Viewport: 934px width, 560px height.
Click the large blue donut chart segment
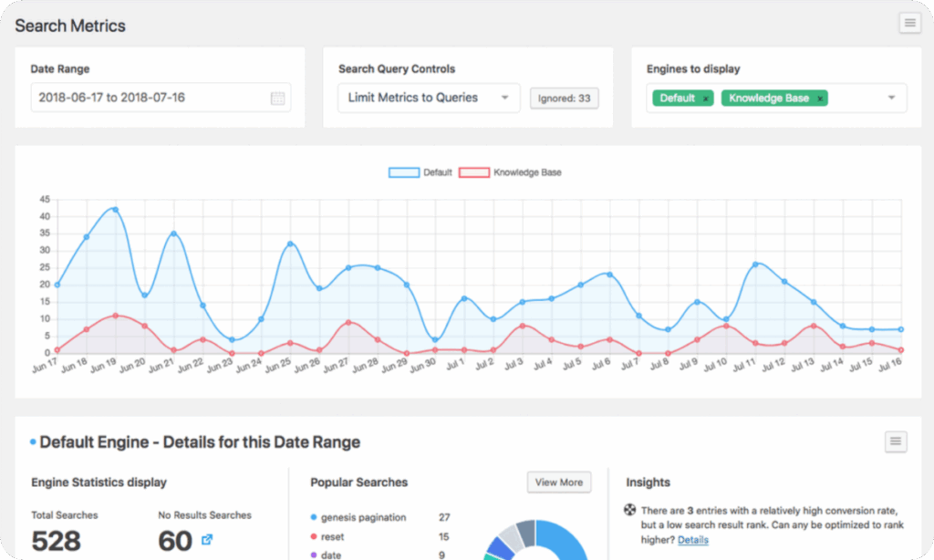566,539
